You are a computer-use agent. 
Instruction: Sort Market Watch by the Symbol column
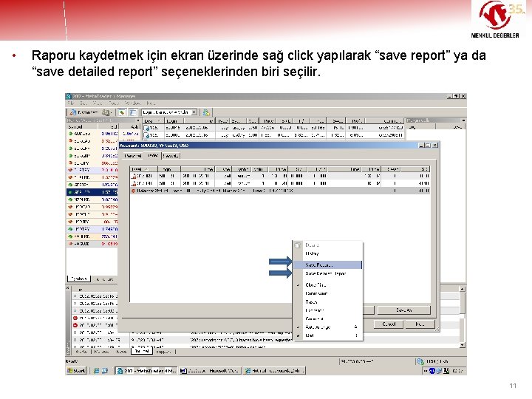tap(83, 127)
